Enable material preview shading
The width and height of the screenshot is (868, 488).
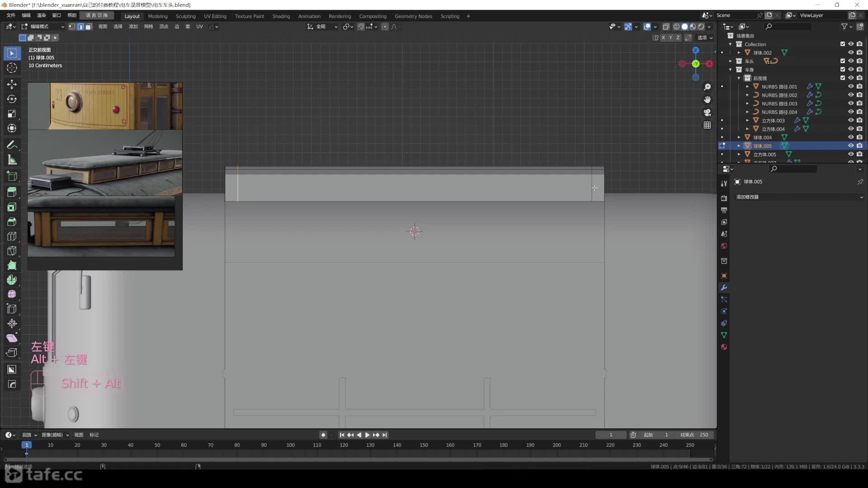click(x=693, y=27)
